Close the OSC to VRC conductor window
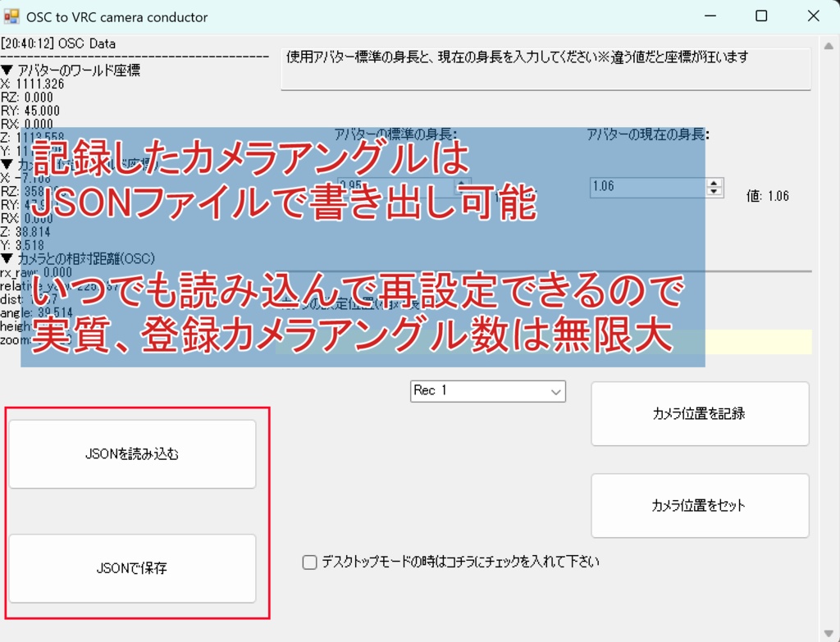 (812, 16)
